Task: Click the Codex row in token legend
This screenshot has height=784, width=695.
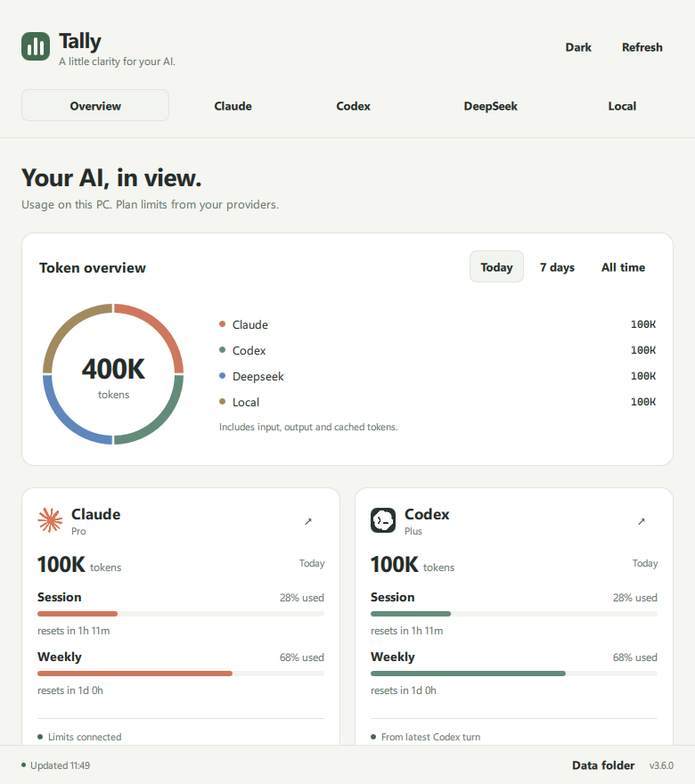Action: click(437, 350)
